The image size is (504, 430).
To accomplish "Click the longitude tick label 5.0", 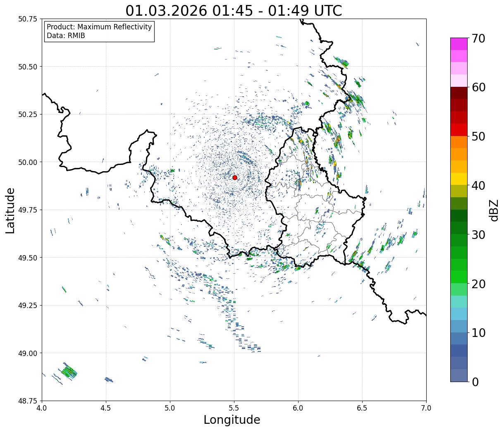I will click(x=170, y=408).
